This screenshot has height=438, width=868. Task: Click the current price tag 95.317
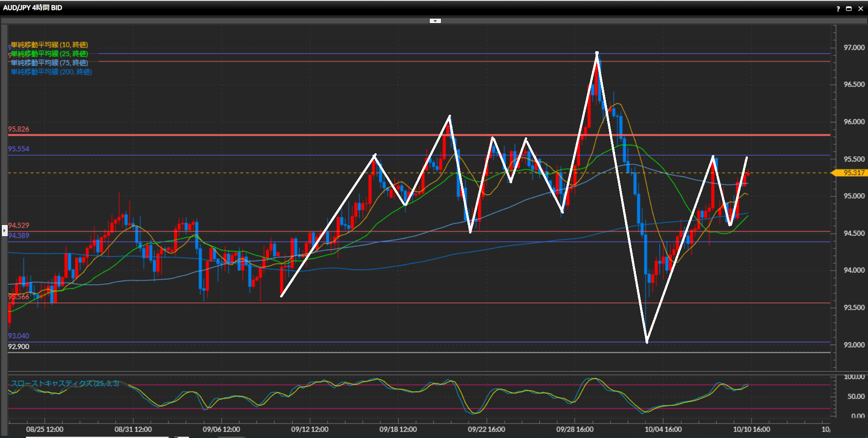click(x=853, y=173)
